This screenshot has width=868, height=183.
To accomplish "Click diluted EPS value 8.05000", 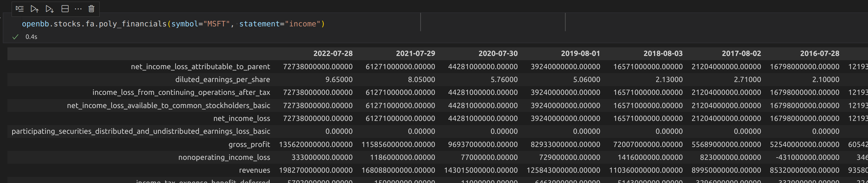I will tap(421, 80).
